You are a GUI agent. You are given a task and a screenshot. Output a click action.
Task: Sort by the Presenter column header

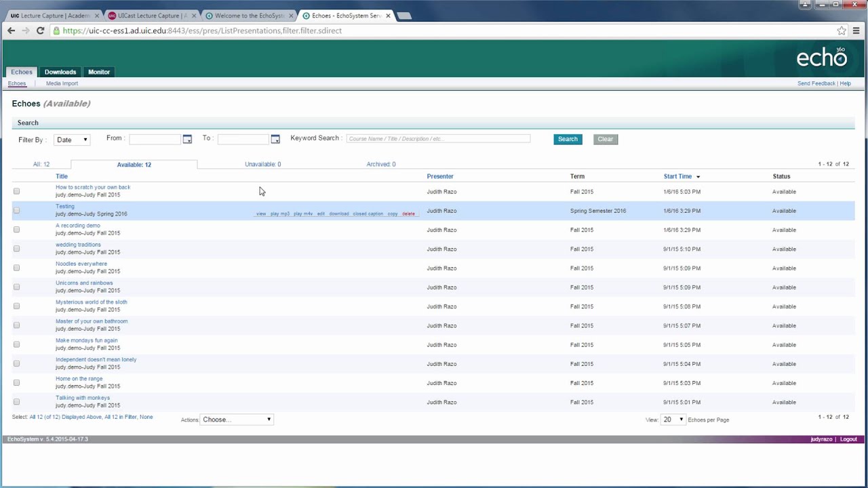click(440, 176)
